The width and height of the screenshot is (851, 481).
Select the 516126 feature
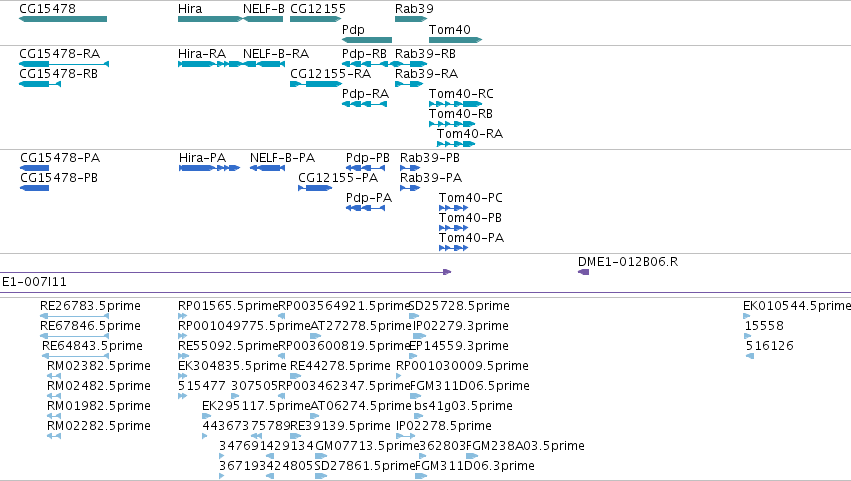pyautogui.click(x=750, y=356)
